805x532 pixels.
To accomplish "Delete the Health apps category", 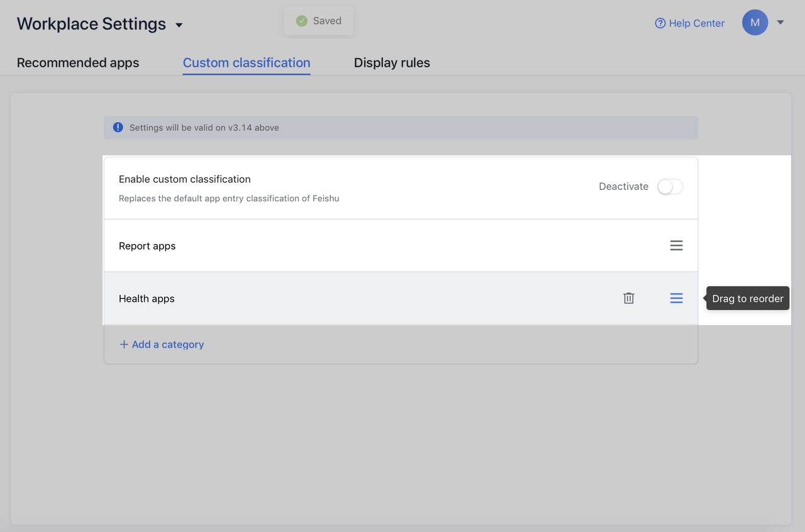I will (628, 297).
